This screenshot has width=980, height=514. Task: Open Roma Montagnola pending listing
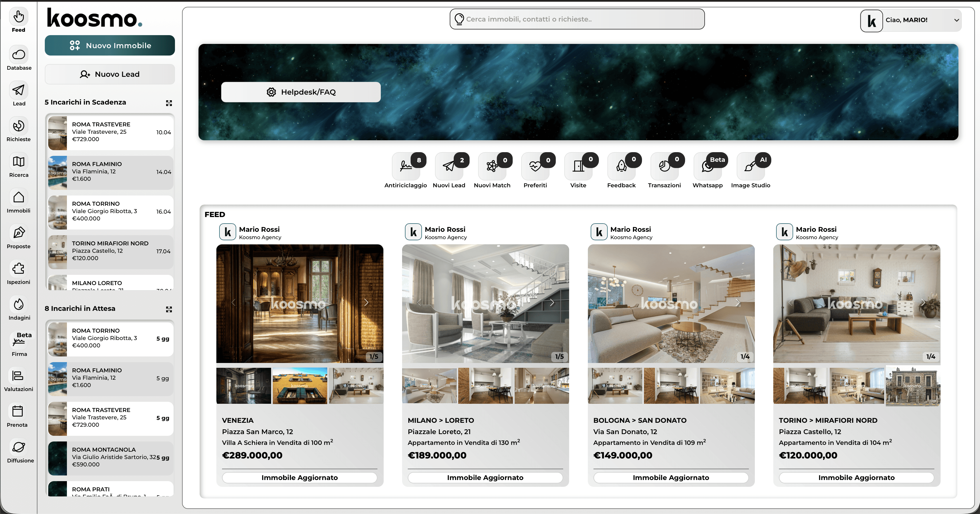point(111,458)
